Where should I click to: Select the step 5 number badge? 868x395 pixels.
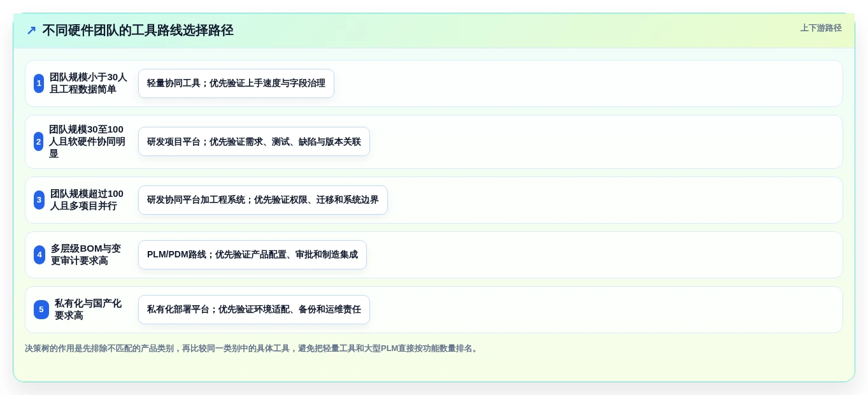pos(41,310)
